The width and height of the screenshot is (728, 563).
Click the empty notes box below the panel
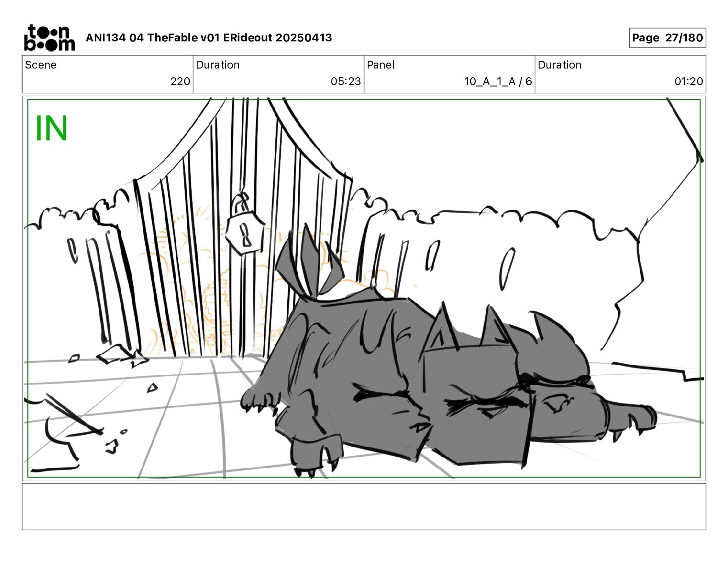click(x=364, y=506)
